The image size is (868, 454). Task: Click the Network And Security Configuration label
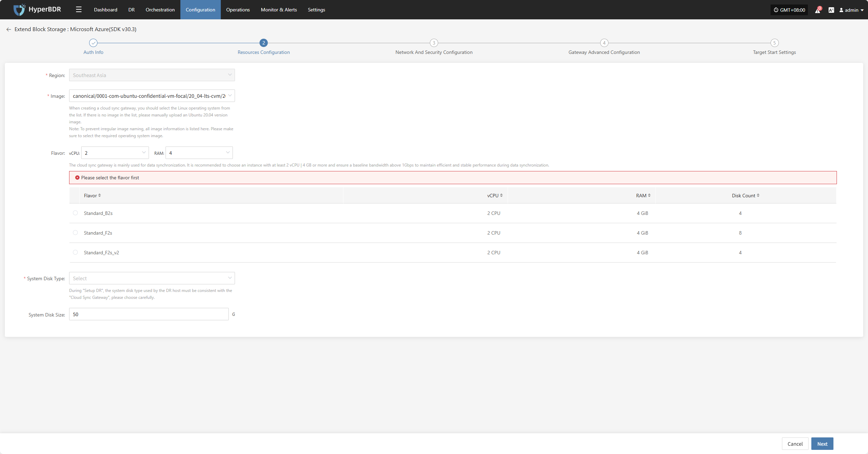click(x=434, y=52)
